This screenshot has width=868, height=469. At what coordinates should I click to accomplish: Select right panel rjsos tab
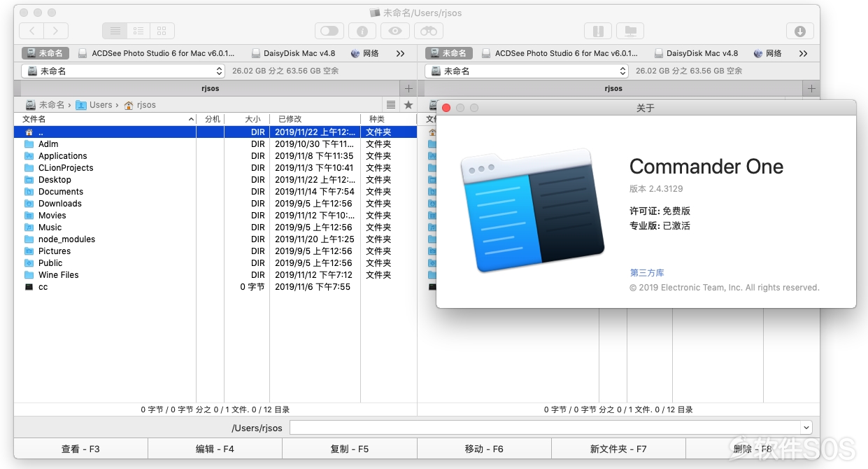click(613, 89)
